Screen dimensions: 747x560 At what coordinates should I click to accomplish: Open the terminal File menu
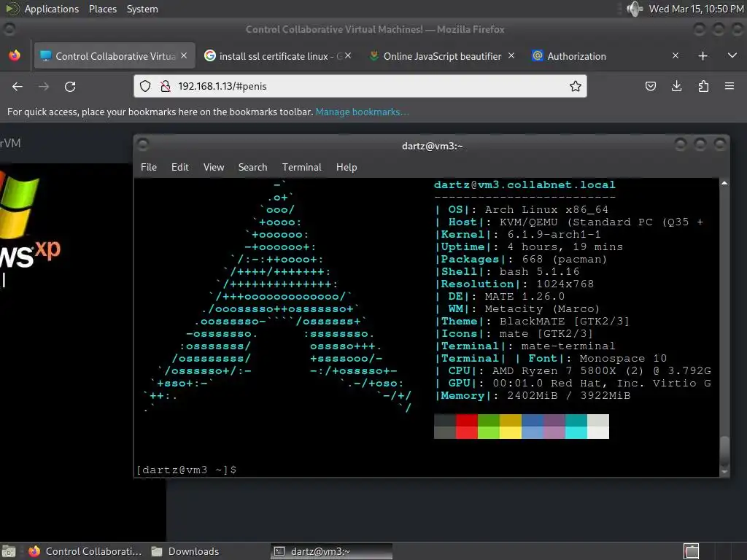tap(149, 167)
